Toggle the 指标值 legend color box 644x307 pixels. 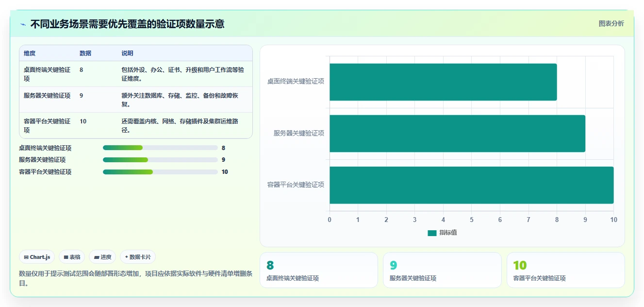click(x=432, y=233)
